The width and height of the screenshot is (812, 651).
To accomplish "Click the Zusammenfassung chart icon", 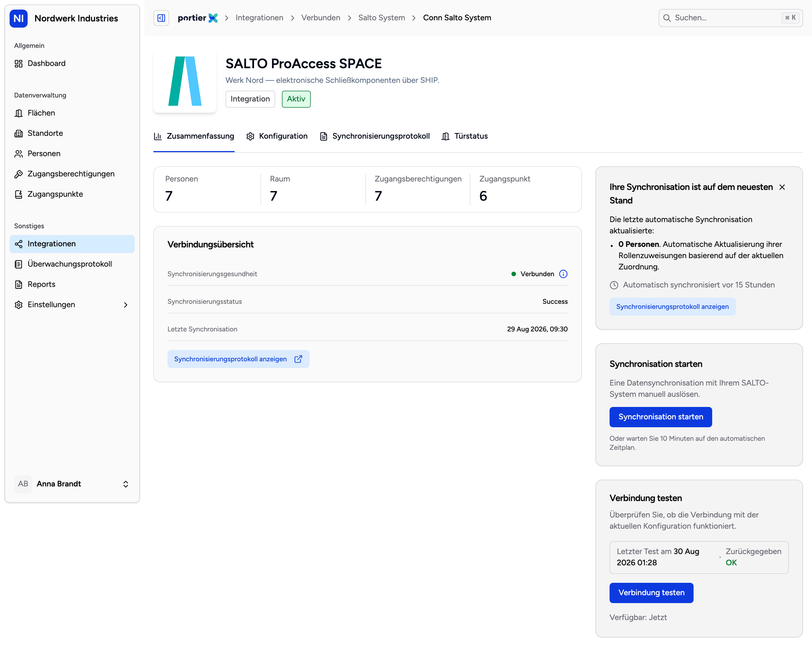I will click(158, 136).
